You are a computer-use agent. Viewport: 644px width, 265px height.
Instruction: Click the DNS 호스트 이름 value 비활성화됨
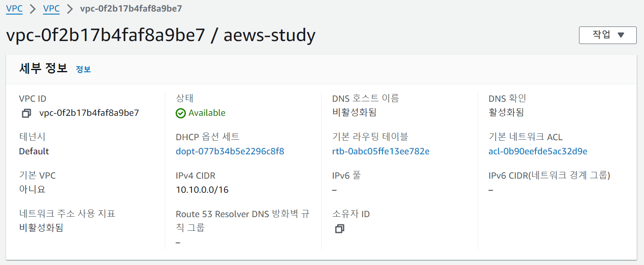coord(354,112)
